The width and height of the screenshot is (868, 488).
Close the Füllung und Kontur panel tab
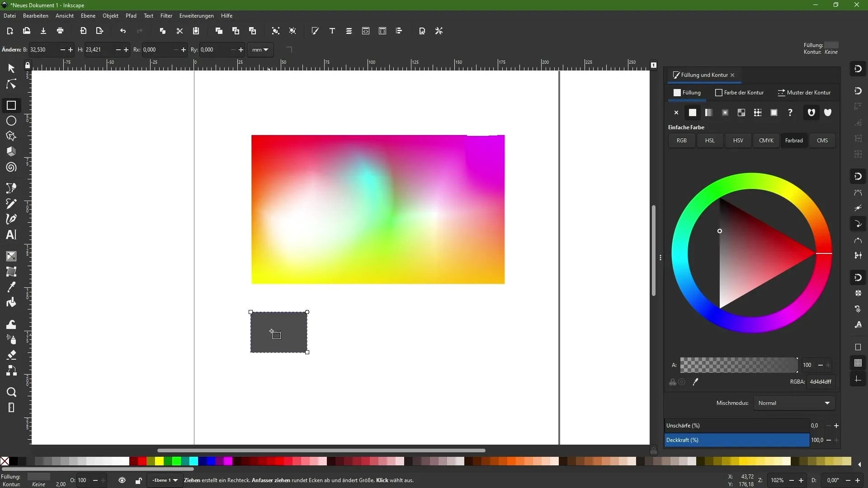pyautogui.click(x=732, y=75)
